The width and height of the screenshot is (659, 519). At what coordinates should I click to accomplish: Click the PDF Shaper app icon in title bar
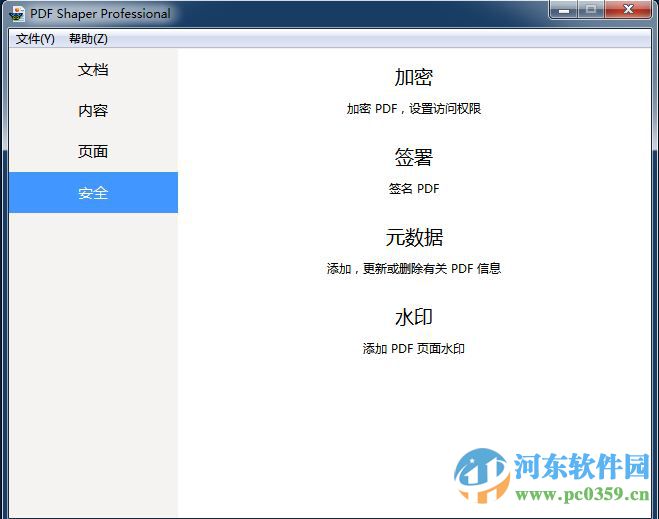pyautogui.click(x=17, y=14)
